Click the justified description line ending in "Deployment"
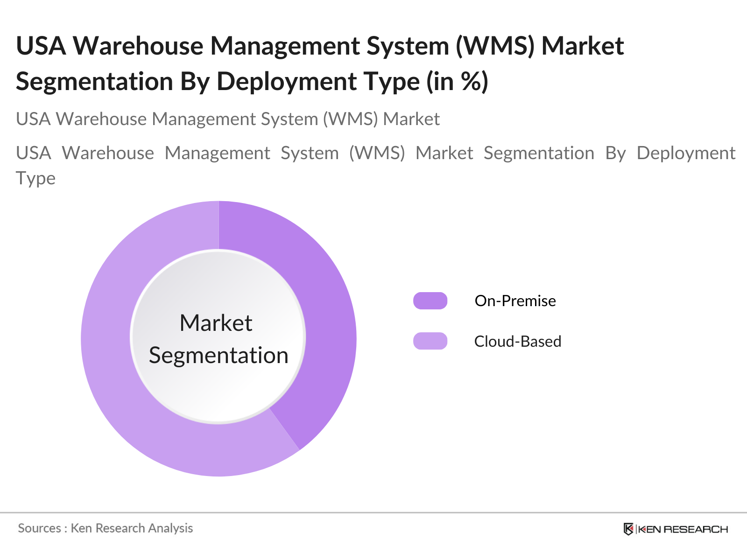This screenshot has height=560, width=747. [x=375, y=153]
